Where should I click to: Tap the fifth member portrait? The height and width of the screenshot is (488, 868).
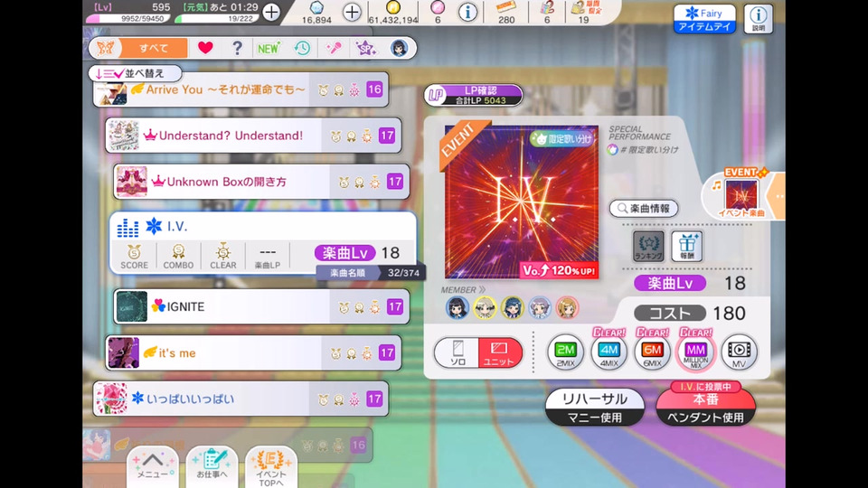(567, 307)
